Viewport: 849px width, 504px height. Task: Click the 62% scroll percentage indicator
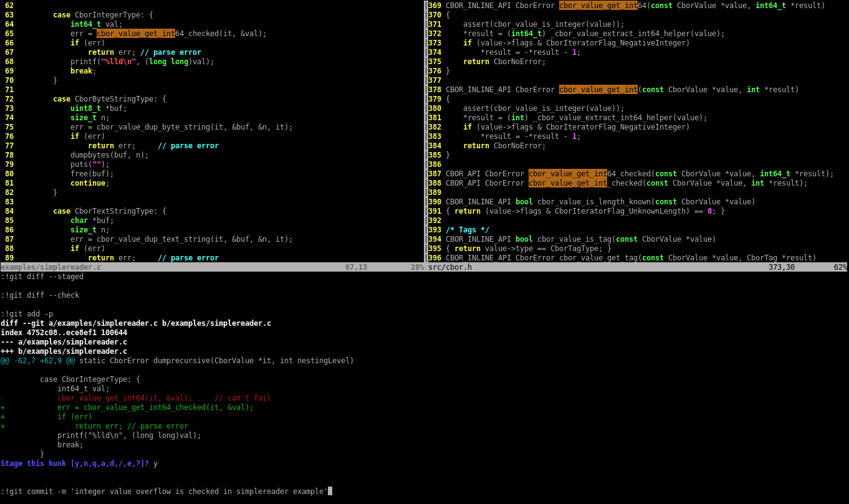840,267
